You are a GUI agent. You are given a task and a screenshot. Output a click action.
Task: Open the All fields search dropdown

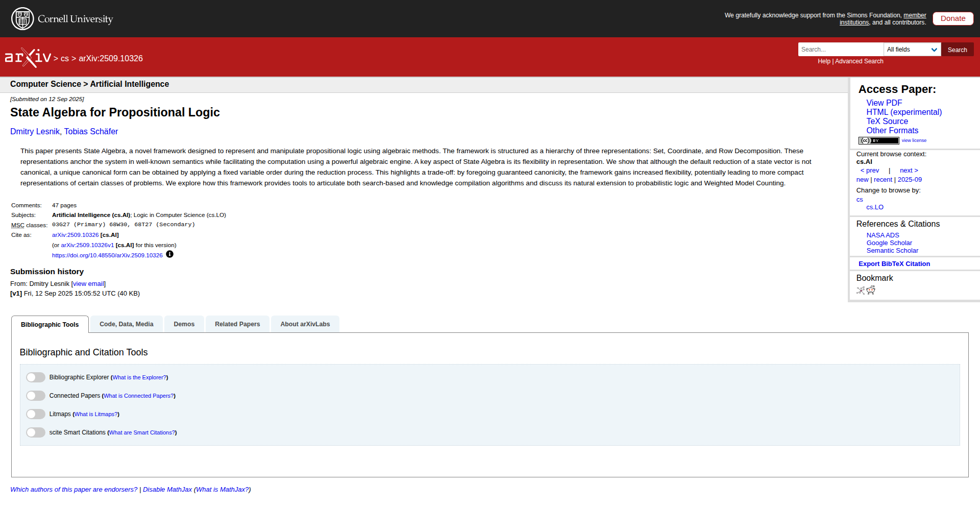point(912,50)
